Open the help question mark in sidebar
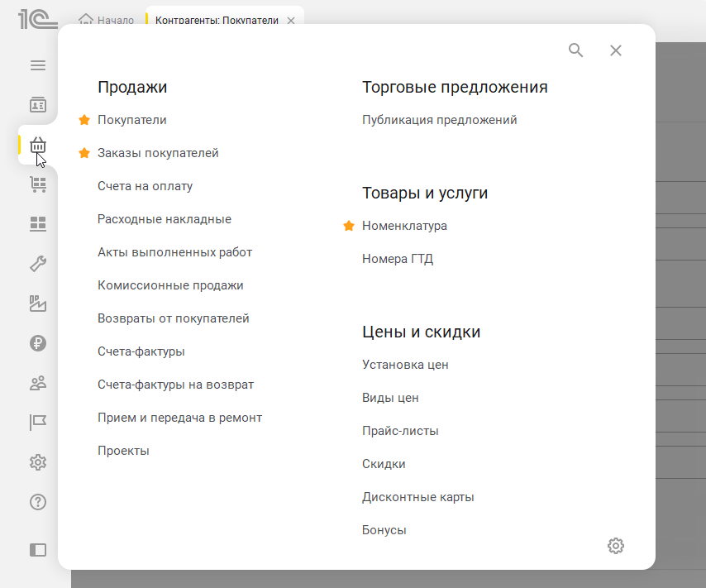Screen dimensions: 706x588 (37, 502)
